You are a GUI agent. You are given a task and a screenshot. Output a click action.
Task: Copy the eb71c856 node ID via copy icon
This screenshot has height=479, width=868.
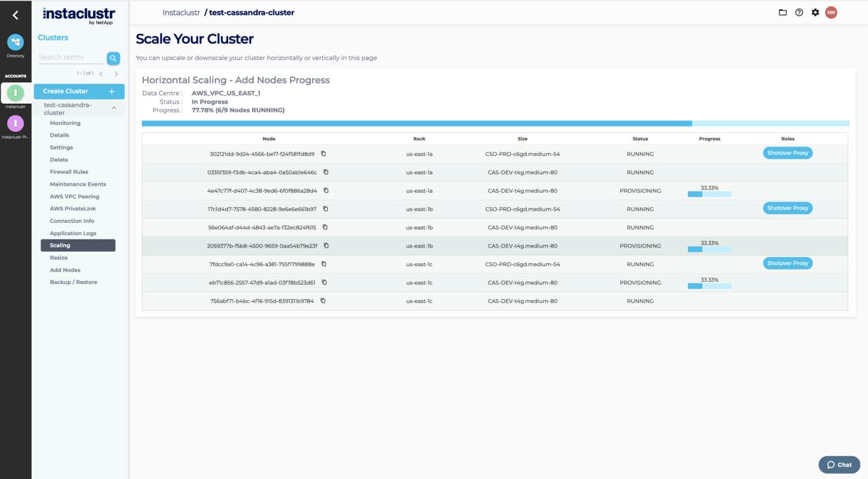pos(324,282)
